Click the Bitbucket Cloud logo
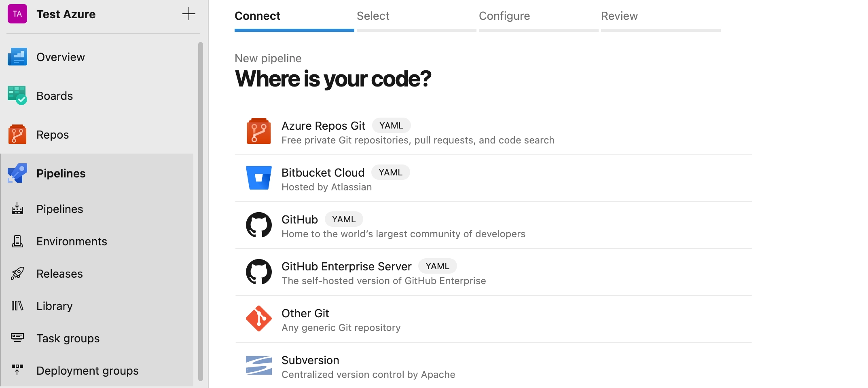Image resolution: width=868 pixels, height=388 pixels. [259, 178]
